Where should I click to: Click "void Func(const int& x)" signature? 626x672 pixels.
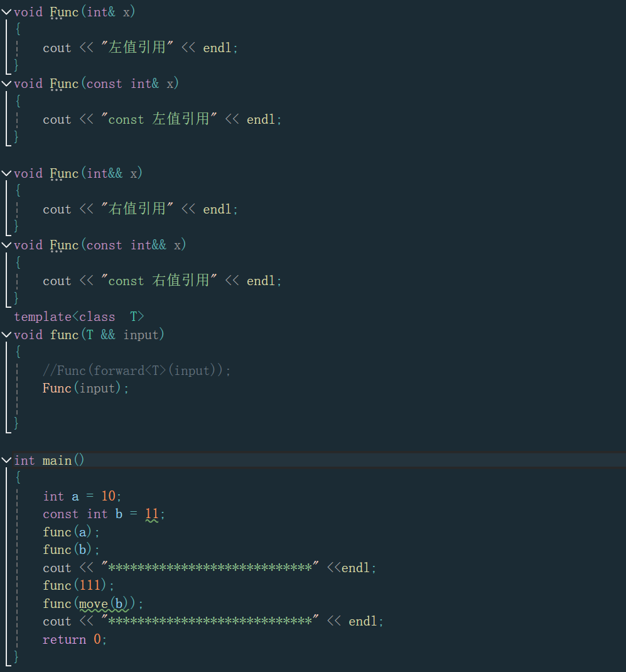tap(97, 84)
